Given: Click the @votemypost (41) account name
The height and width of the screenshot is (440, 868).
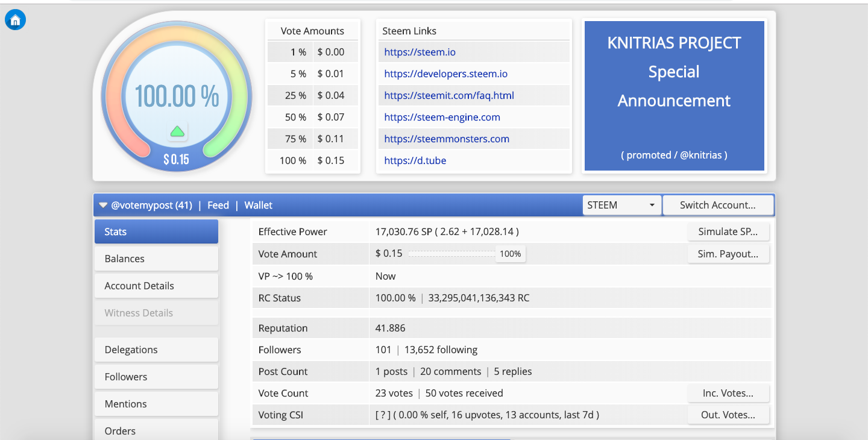Looking at the screenshot, I should click(151, 206).
